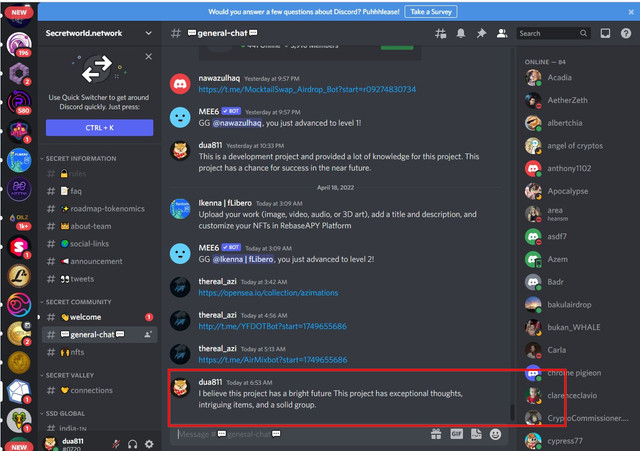Toggle the member list icon
Screen dimensions: 640x451
point(502,33)
